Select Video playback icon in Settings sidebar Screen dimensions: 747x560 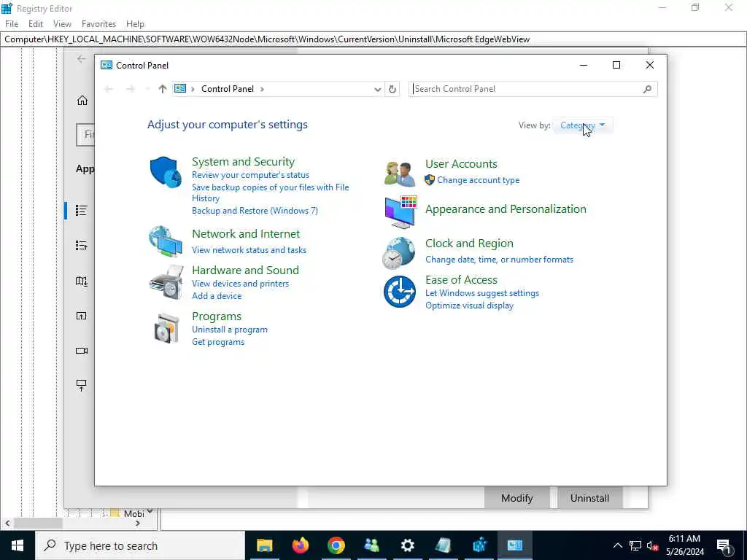(82, 351)
